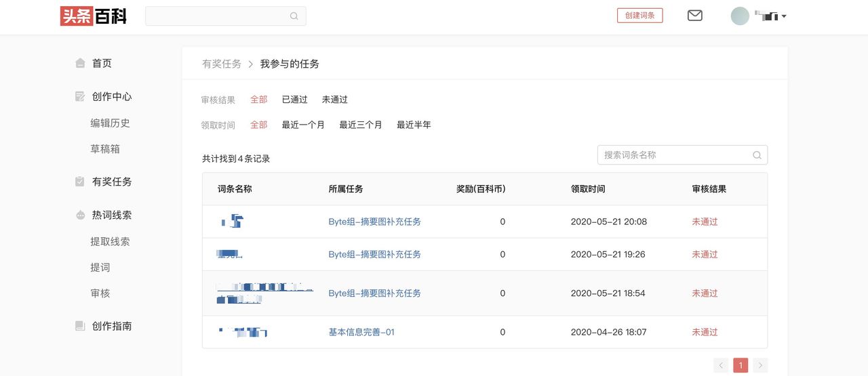Go to 编辑历史
This screenshot has height=376, width=868.
pos(110,123)
